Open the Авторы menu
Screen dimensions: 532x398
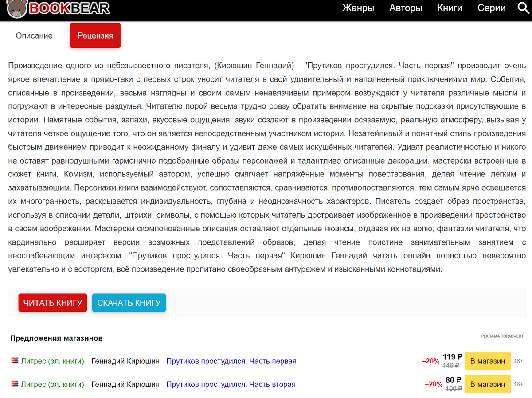[406, 8]
